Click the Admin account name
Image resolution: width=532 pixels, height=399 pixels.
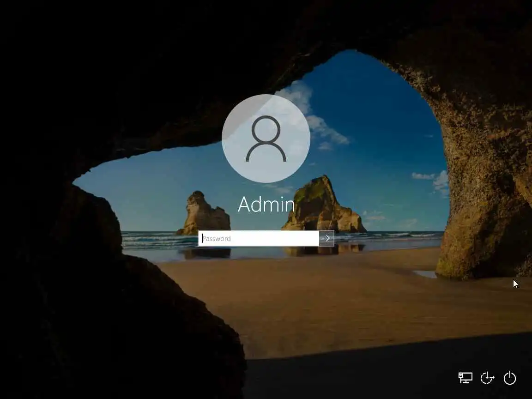266,205
